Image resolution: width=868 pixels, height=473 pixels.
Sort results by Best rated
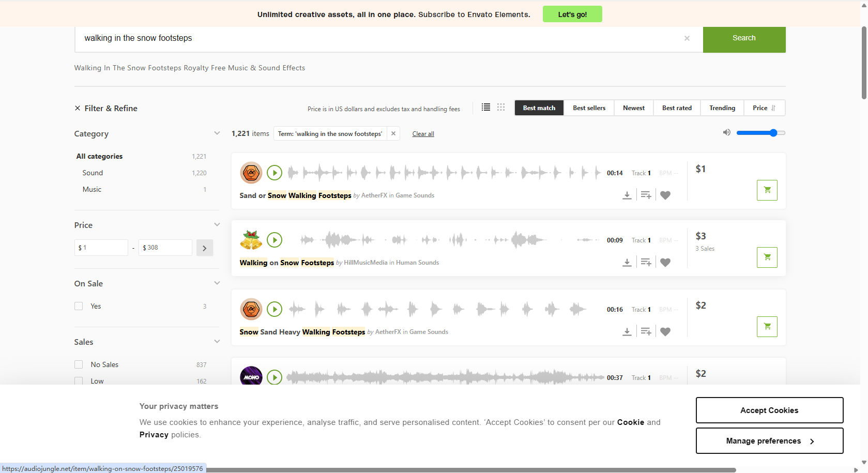(677, 108)
